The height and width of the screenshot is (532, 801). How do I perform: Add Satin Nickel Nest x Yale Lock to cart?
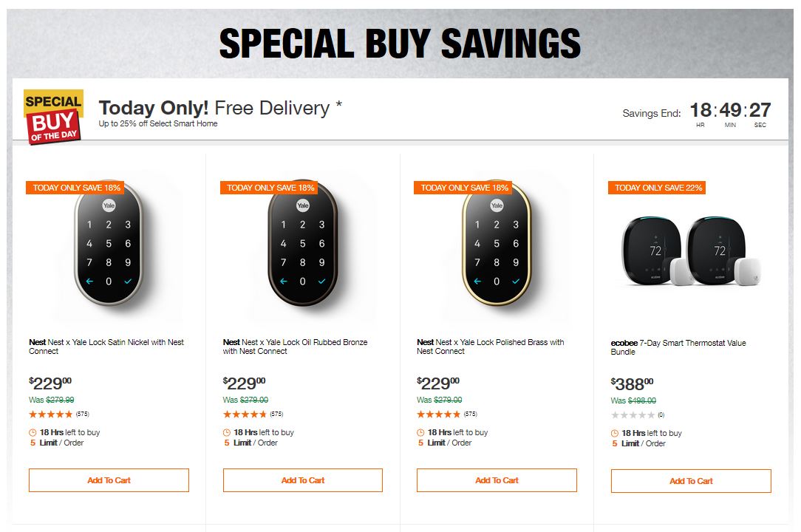click(x=109, y=480)
